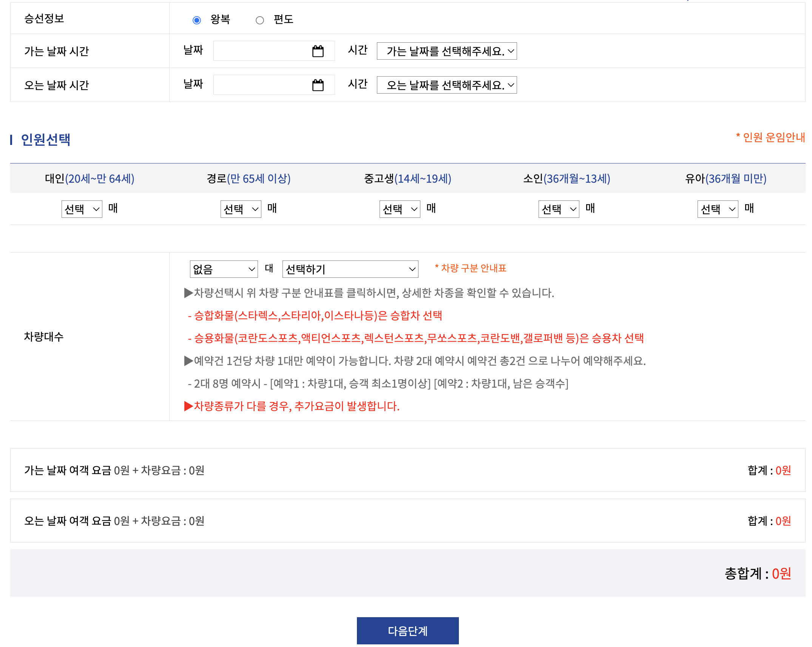Screen dimensions: 812x647
Task: Click the 편도 label text
Action: pyautogui.click(x=283, y=19)
